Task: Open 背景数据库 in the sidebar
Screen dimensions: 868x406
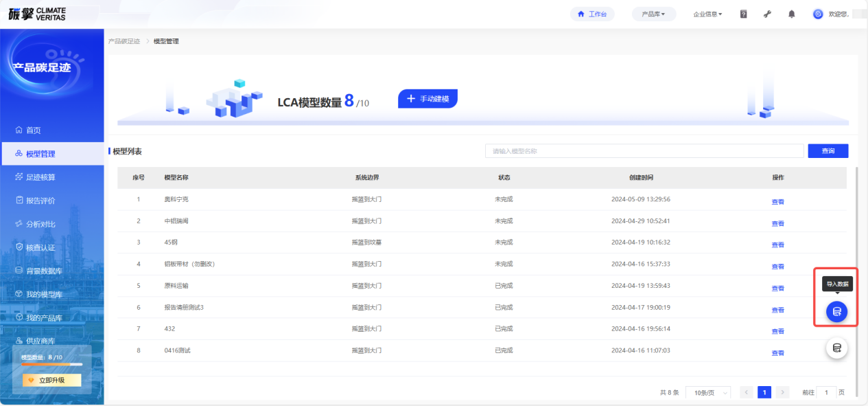Action: click(43, 271)
